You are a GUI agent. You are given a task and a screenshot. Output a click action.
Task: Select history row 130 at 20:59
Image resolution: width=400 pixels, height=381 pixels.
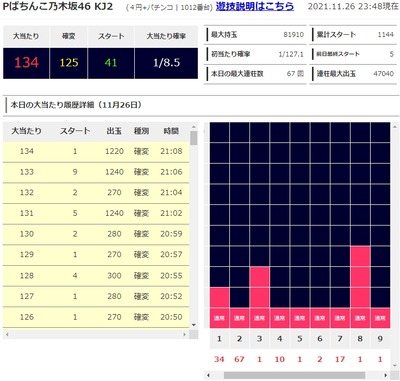(96, 234)
